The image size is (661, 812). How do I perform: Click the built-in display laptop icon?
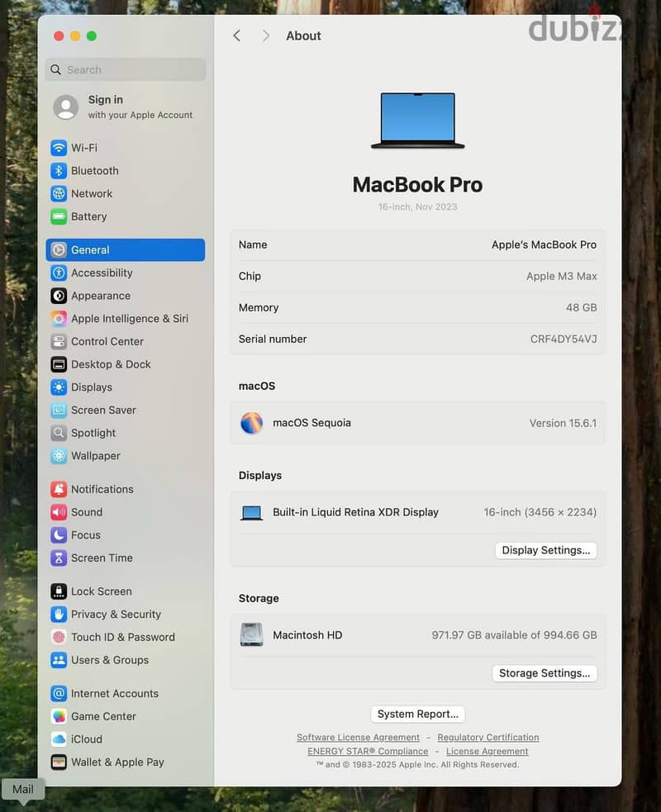tap(251, 513)
